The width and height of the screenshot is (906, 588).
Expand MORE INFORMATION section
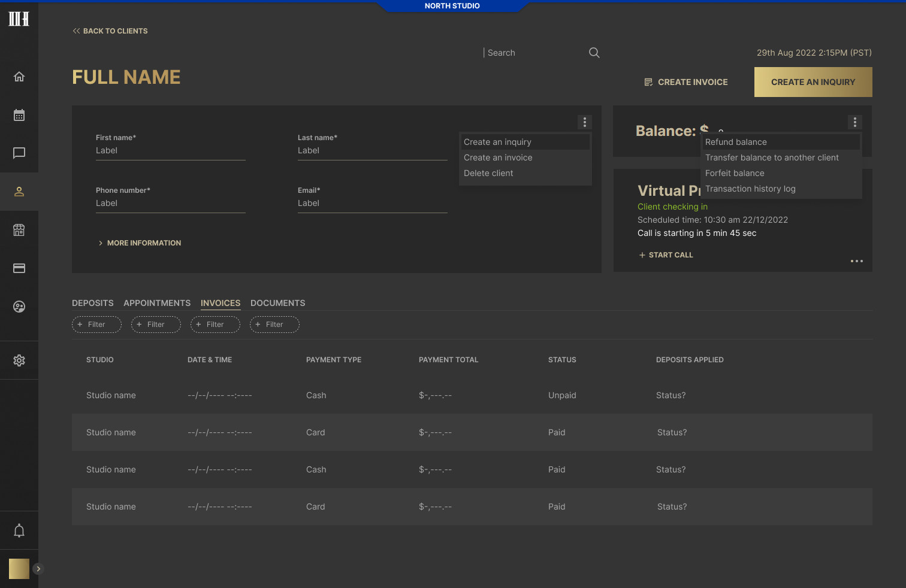140,243
